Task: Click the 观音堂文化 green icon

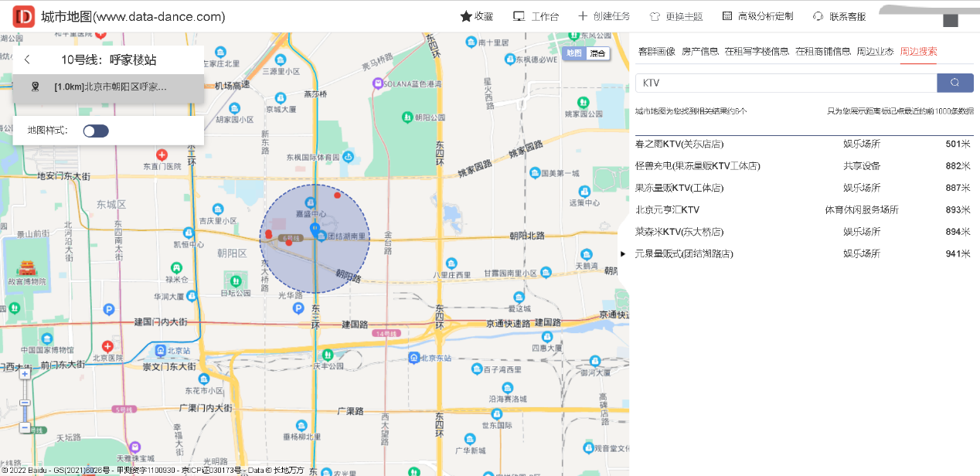Action: [x=588, y=448]
